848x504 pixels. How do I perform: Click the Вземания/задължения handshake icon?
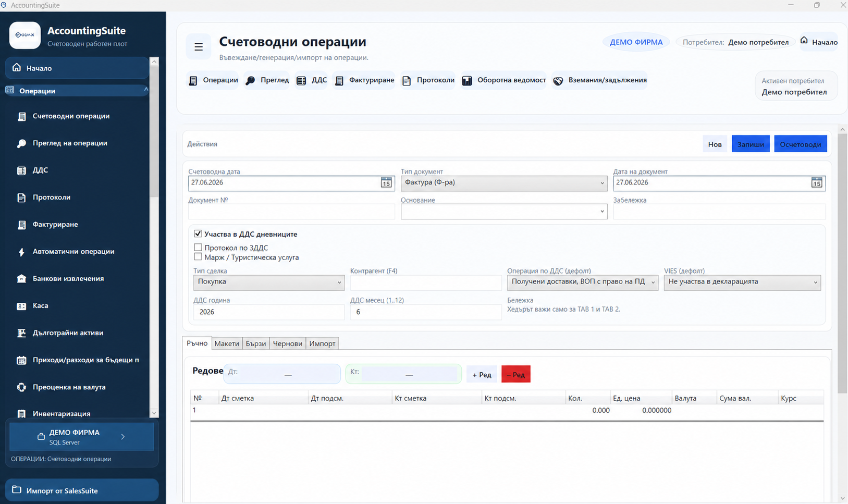(x=558, y=81)
